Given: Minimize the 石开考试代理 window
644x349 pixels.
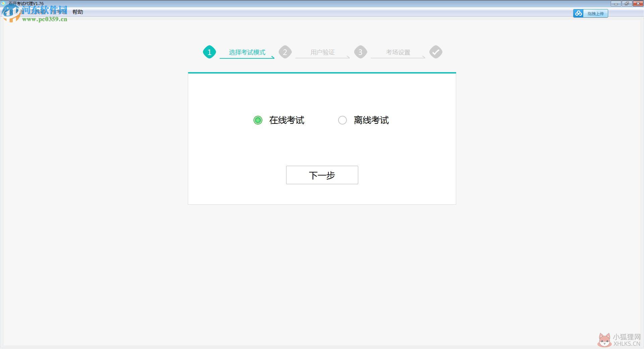Looking at the screenshot, I should [x=616, y=4].
